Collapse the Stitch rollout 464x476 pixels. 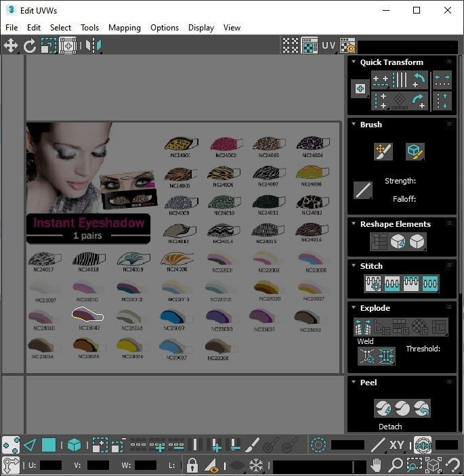(354, 265)
